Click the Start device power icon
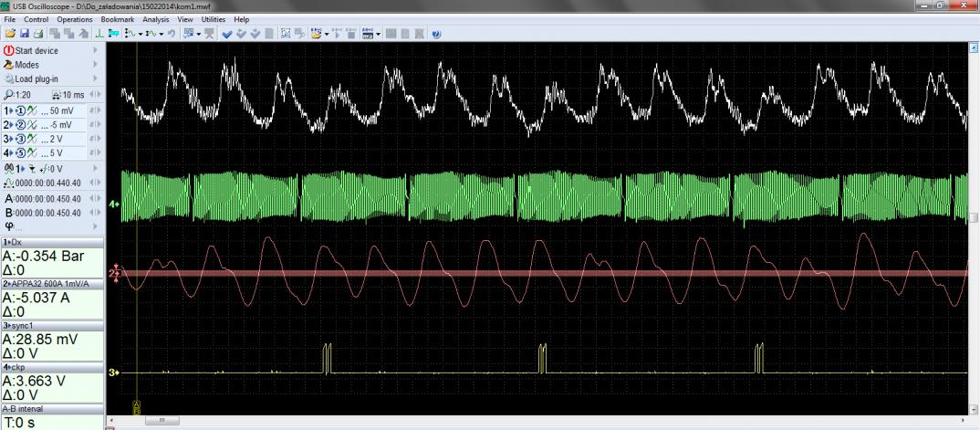This screenshot has height=430, width=980. click(9, 51)
